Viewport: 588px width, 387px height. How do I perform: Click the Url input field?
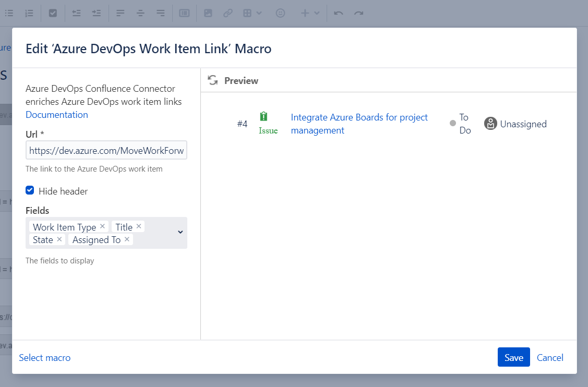pyautogui.click(x=106, y=150)
